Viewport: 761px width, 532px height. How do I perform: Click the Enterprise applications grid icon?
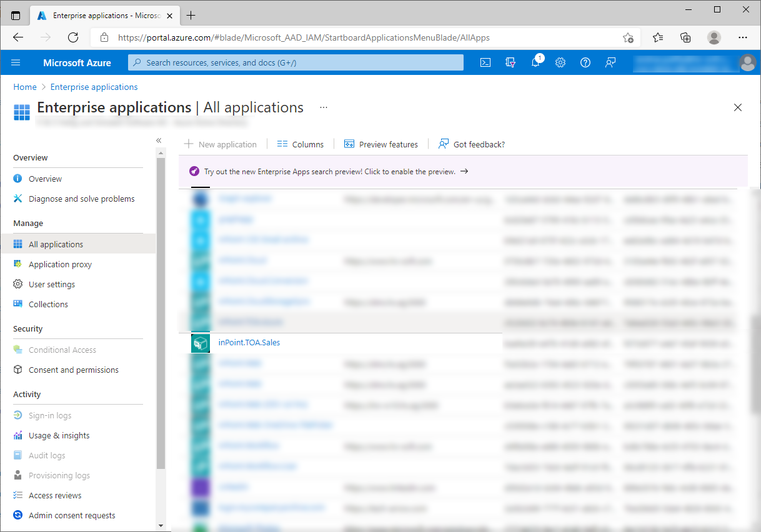click(x=22, y=112)
